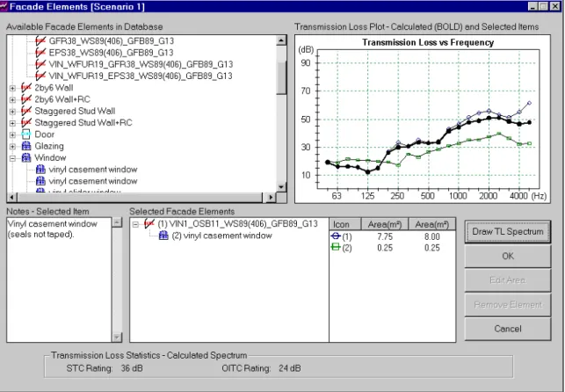Expand the Door tree node

point(12,134)
